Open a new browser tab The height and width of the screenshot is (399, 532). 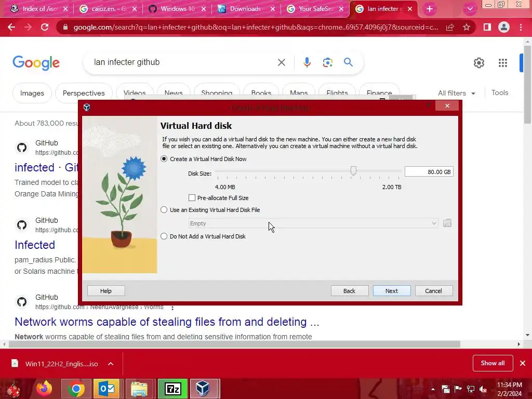click(x=430, y=9)
